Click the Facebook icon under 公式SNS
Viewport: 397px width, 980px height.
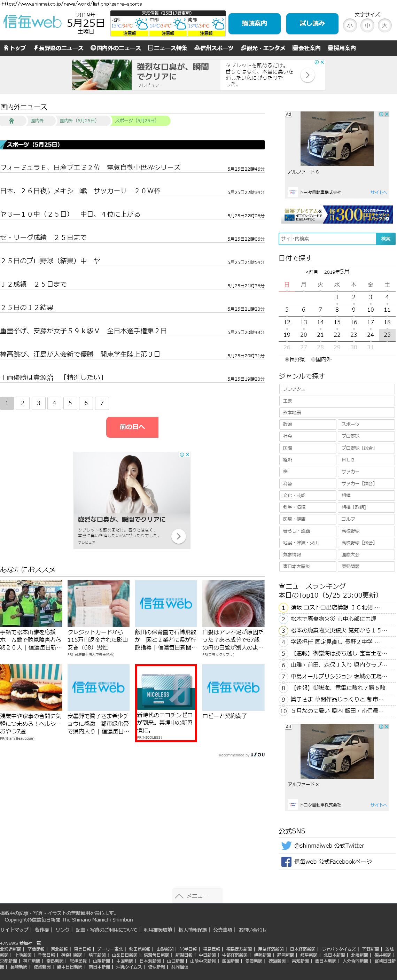[x=286, y=862]
